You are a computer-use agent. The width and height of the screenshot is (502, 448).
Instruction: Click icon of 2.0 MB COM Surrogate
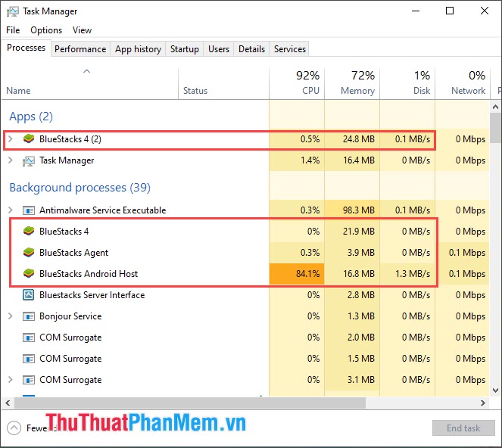click(x=29, y=338)
